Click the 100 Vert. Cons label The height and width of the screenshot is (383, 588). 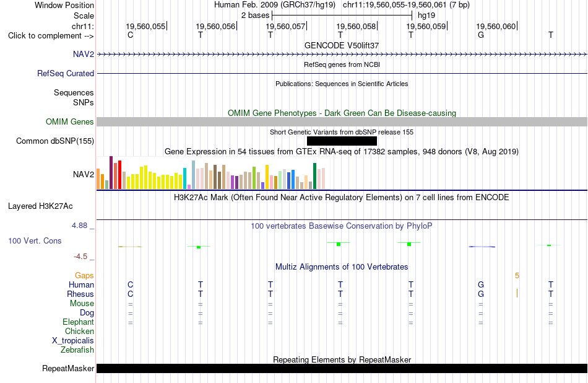[35, 240]
